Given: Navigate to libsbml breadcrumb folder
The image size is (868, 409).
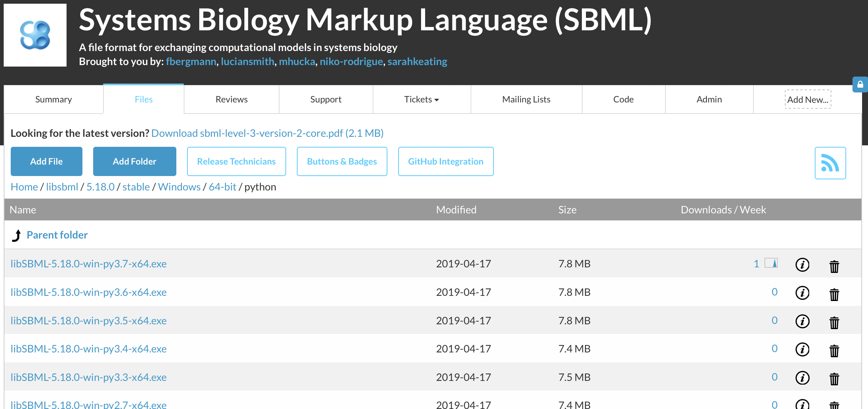Looking at the screenshot, I should pyautogui.click(x=62, y=187).
